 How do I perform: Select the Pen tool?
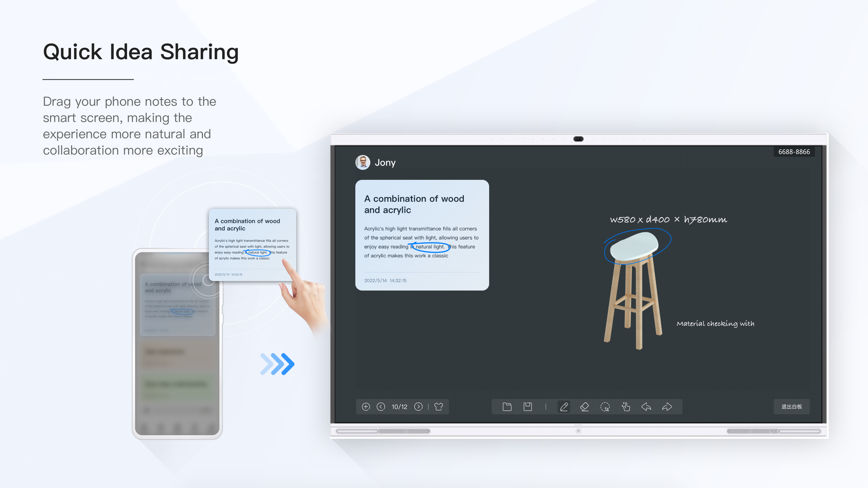coord(564,406)
